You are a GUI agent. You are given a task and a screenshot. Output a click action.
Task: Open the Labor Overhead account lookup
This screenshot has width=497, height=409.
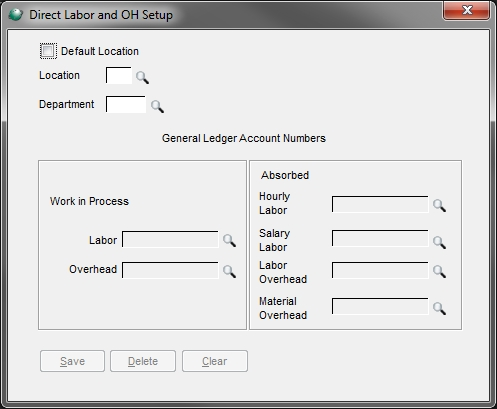coord(439,271)
